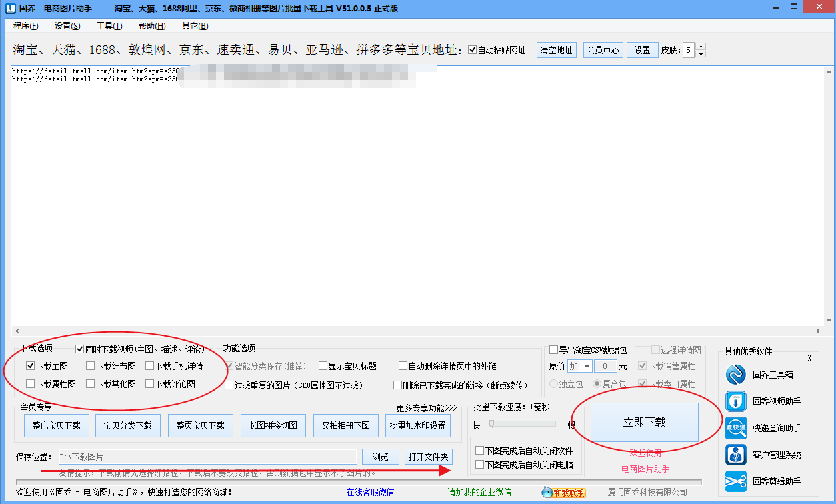Image resolution: width=836 pixels, height=504 pixels.
Task: Open the 固乔工具箱 software icon
Action: point(736,375)
